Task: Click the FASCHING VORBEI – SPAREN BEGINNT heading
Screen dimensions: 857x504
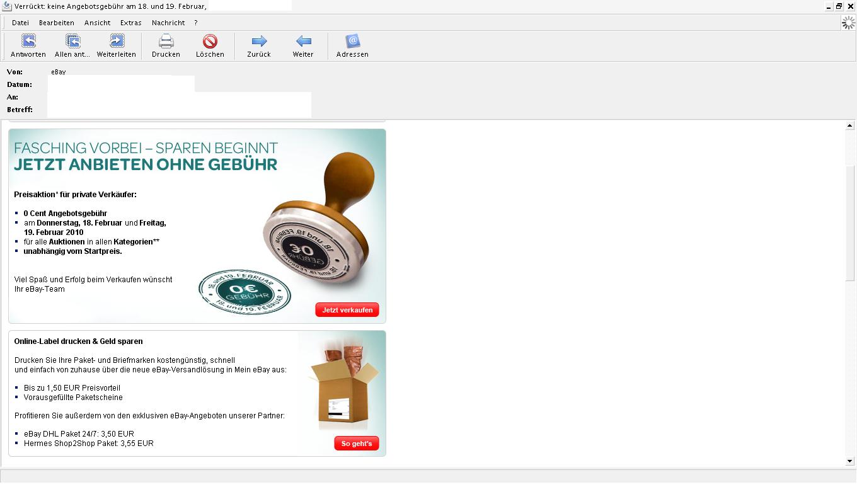Action: coord(146,148)
